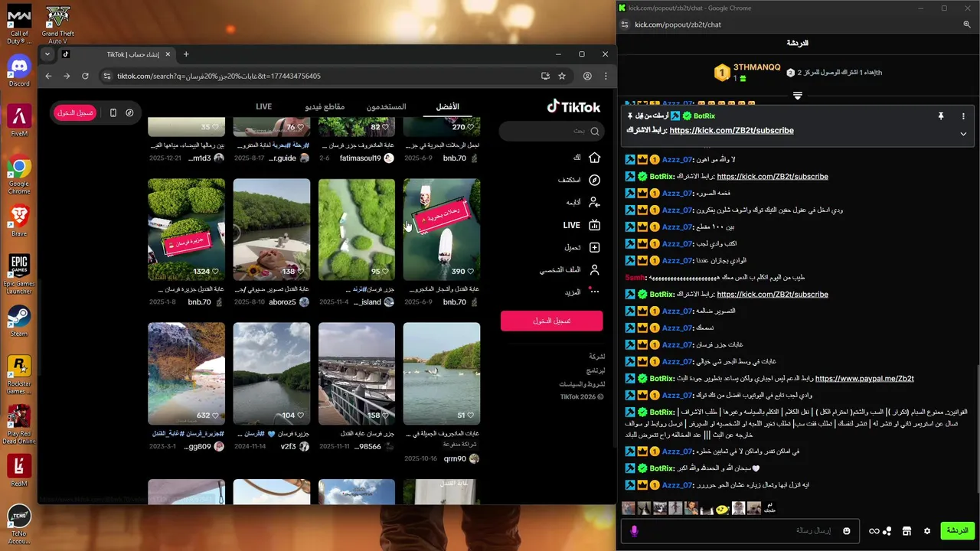Open Chrome menu three dots in TikTok window
980x551 pixels.
(x=606, y=76)
